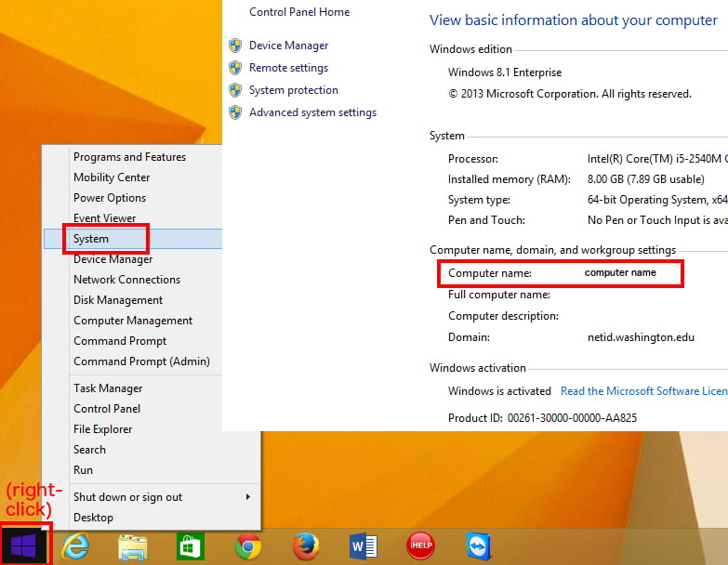Click the red iHELP taskbar icon

coord(420,546)
